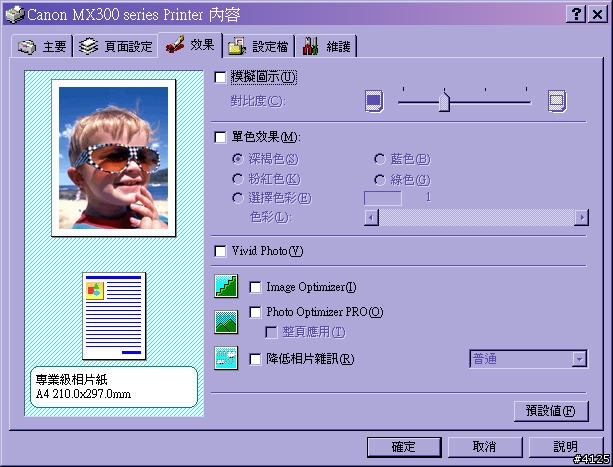This screenshot has width=613, height=467.
Task: Click the stacked pages icon on 頁面設定 tab
Action: click(x=88, y=47)
